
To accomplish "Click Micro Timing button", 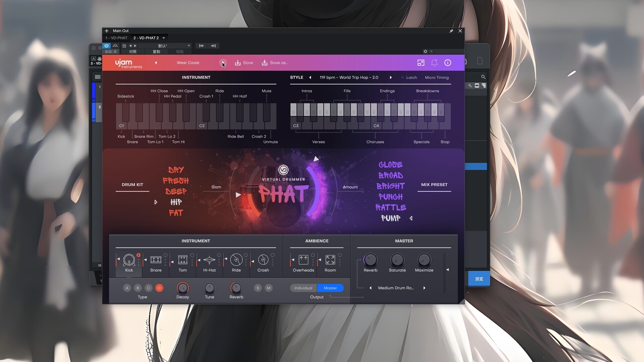I will [437, 77].
